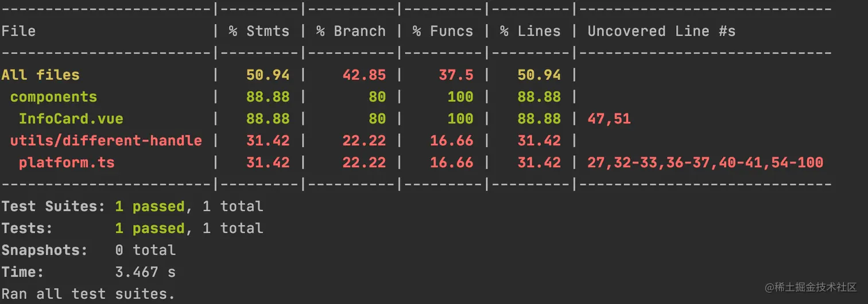Screen dimensions: 868x304
Task: Click "1 total" in Tests line
Action: [232, 228]
